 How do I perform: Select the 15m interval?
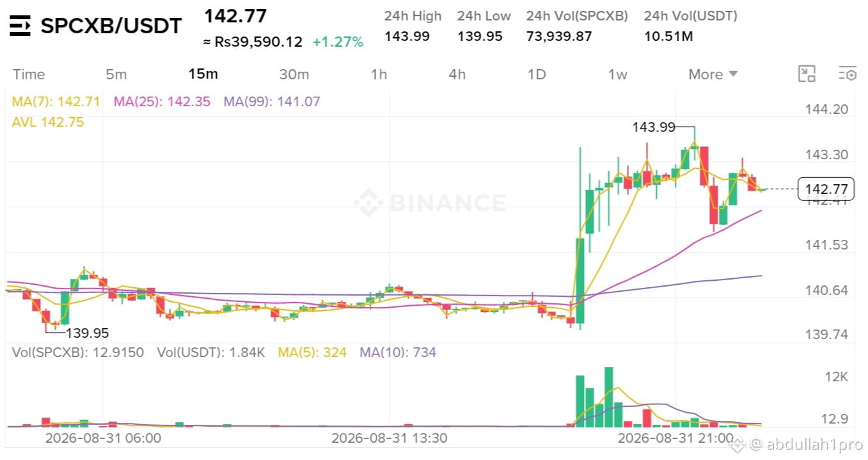click(x=203, y=74)
